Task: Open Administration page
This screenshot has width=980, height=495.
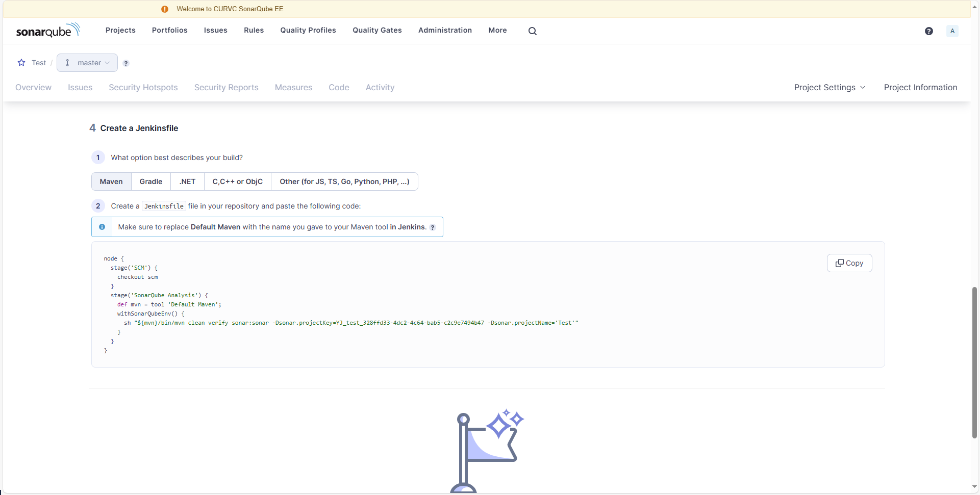Action: pos(445,30)
